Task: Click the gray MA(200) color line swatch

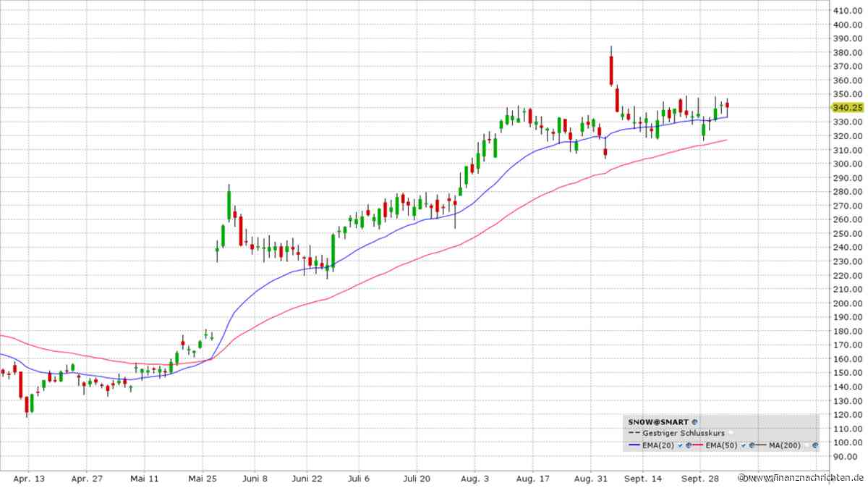Action: click(759, 445)
